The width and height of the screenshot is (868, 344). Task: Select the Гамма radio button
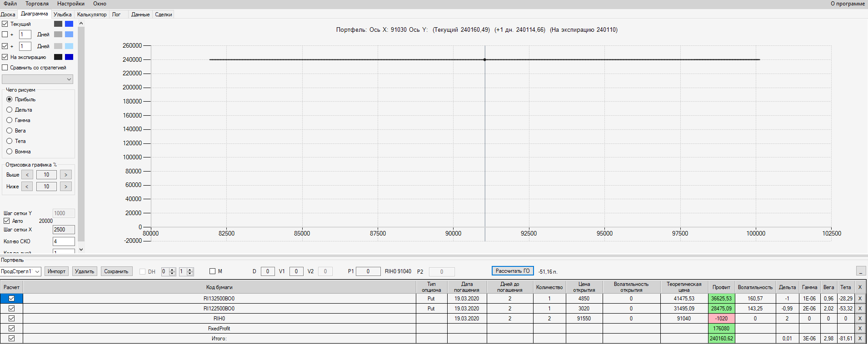9,120
